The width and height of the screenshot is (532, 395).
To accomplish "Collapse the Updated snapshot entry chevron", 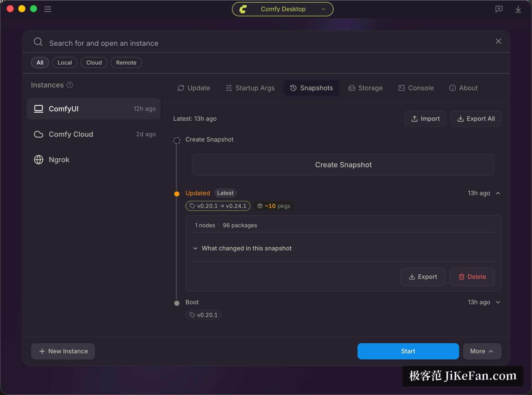I will click(x=498, y=193).
